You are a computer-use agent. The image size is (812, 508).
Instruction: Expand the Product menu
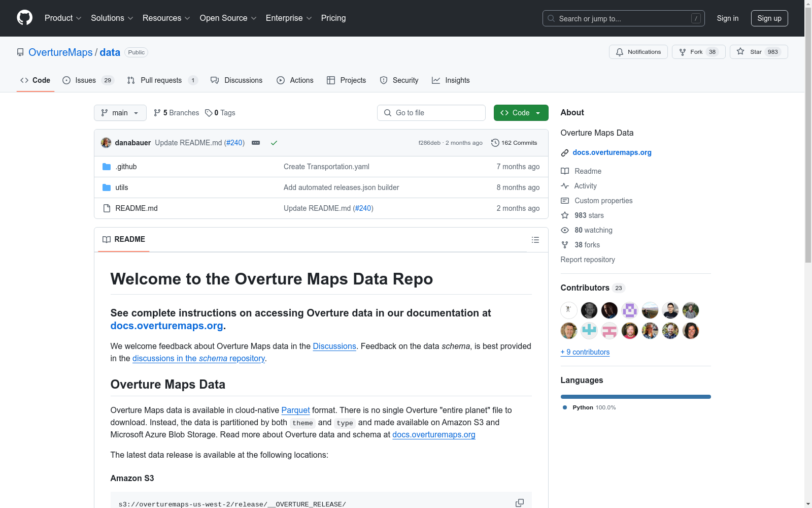pyautogui.click(x=63, y=18)
